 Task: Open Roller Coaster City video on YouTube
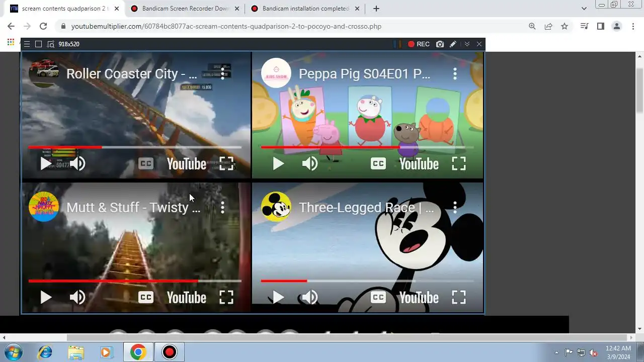click(x=186, y=164)
